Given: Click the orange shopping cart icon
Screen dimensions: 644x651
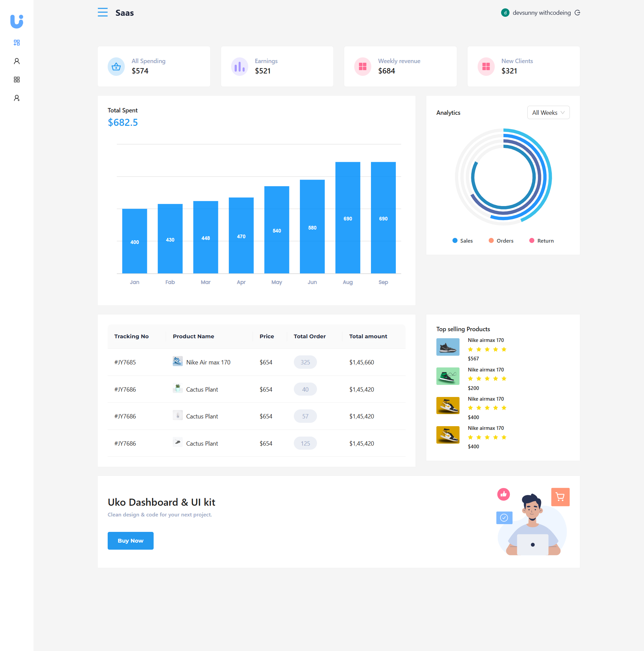Looking at the screenshot, I should pyautogui.click(x=560, y=497).
